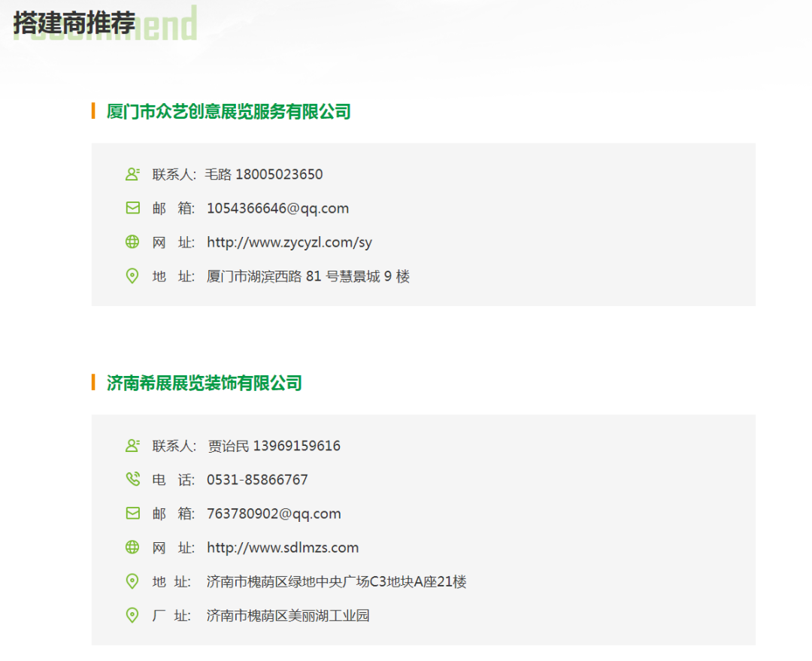
Task: Click phone icon beside 0531-85866767
Action: [x=132, y=479]
